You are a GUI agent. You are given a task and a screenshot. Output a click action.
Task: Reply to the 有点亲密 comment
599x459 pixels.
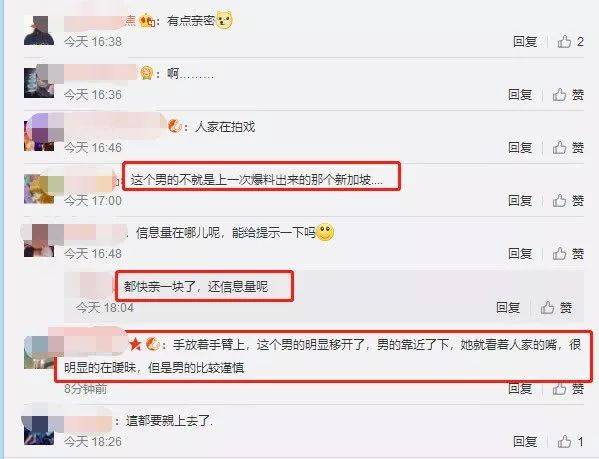tap(525, 41)
